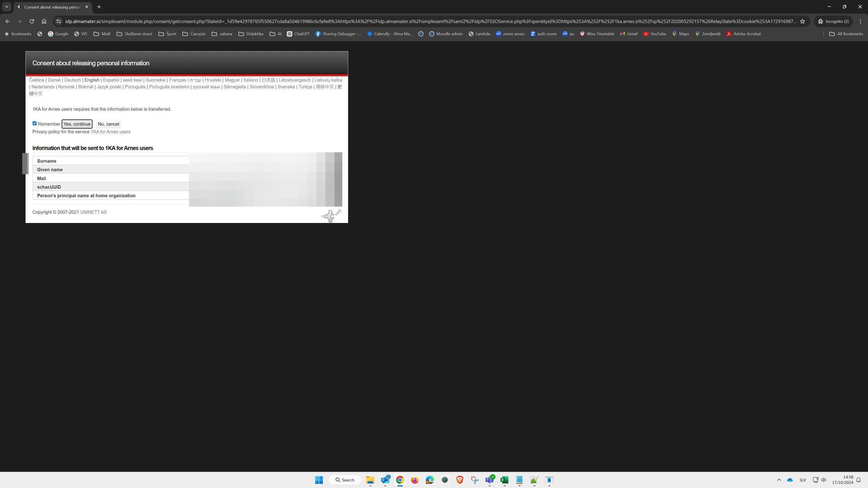868x488 pixels.
Task: Expand the zabava bookmarks folder
Action: coord(222,34)
